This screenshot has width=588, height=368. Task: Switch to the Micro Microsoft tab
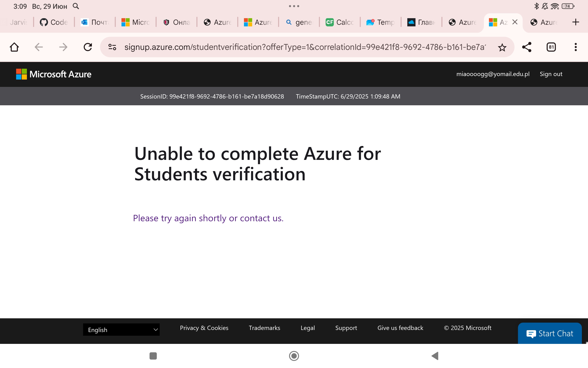tap(135, 22)
